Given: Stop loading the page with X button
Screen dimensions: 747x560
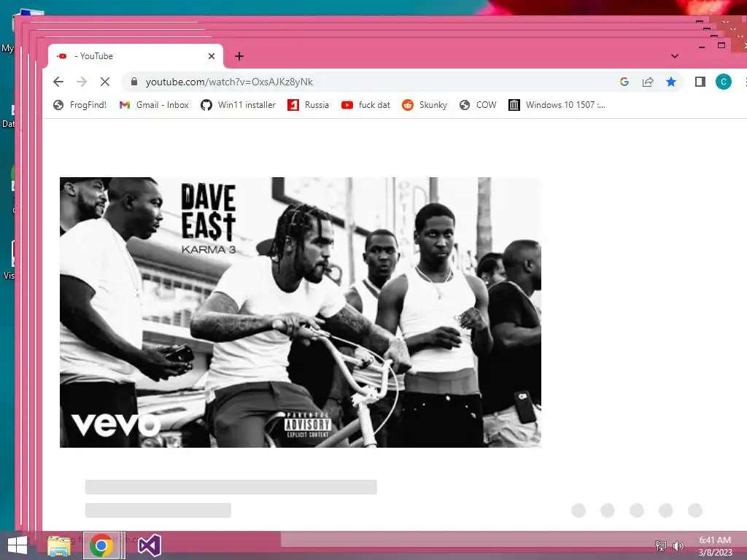Looking at the screenshot, I should (105, 82).
